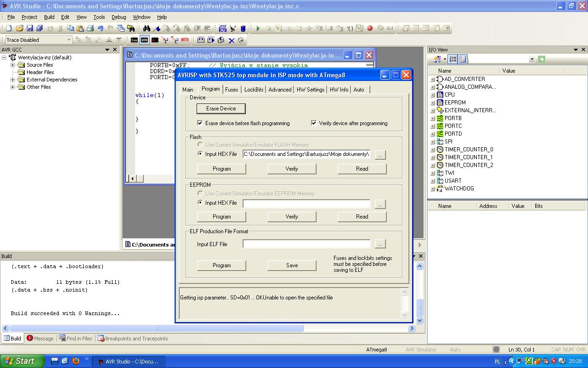Image resolution: width=588 pixels, height=368 pixels.
Task: Click the Print toolbar icon
Action: 90,28
